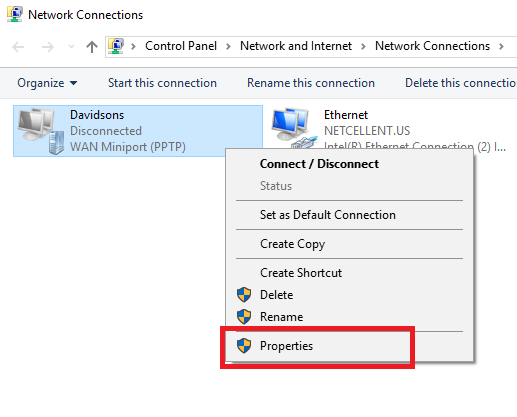Image resolution: width=517 pixels, height=417 pixels.
Task: Click the address bar network icon
Action: click(x=116, y=46)
